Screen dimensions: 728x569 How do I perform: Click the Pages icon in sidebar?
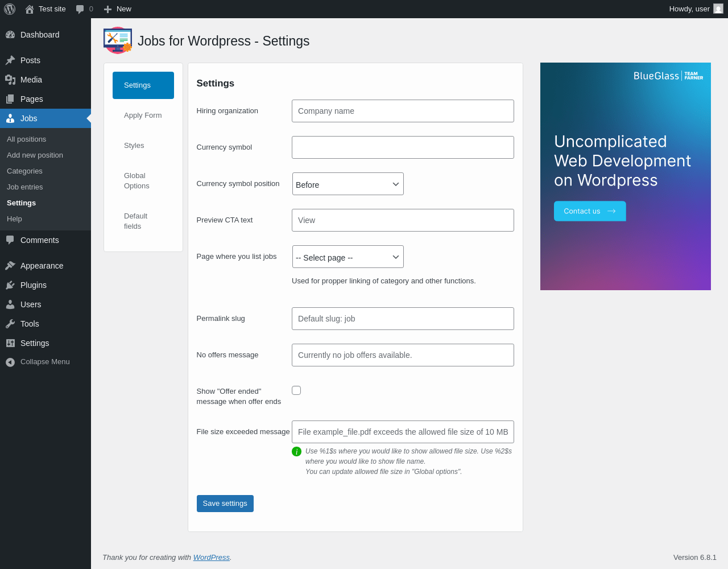click(10, 99)
